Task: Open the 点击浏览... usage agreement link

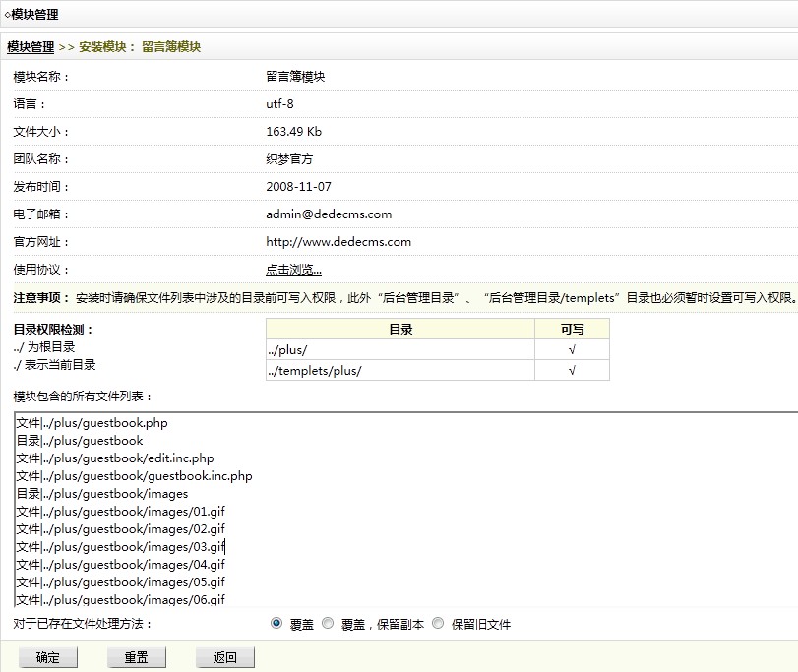Action: [293, 270]
